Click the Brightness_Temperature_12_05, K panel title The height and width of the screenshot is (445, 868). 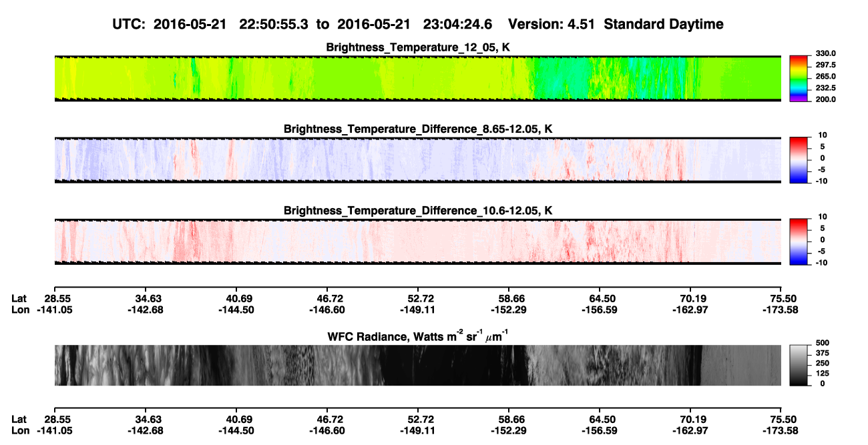coord(418,47)
